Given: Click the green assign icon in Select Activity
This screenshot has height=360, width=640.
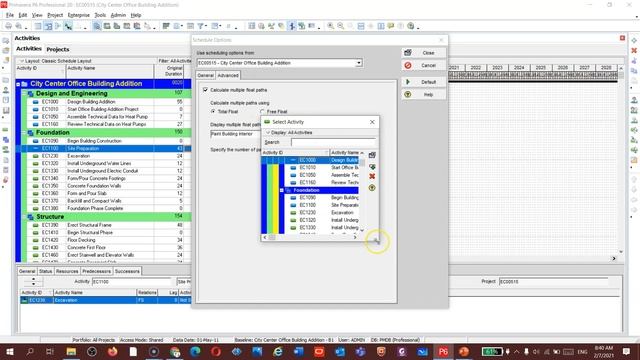Looking at the screenshot, I should (x=372, y=167).
